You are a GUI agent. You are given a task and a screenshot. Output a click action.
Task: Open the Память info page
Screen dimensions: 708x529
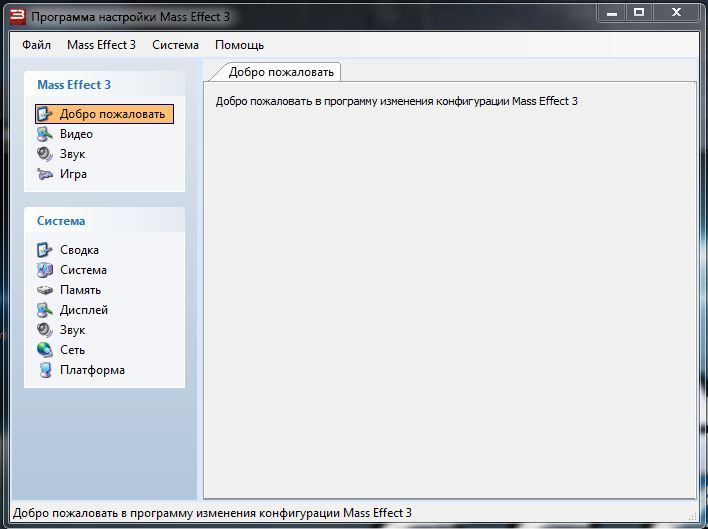(80, 290)
